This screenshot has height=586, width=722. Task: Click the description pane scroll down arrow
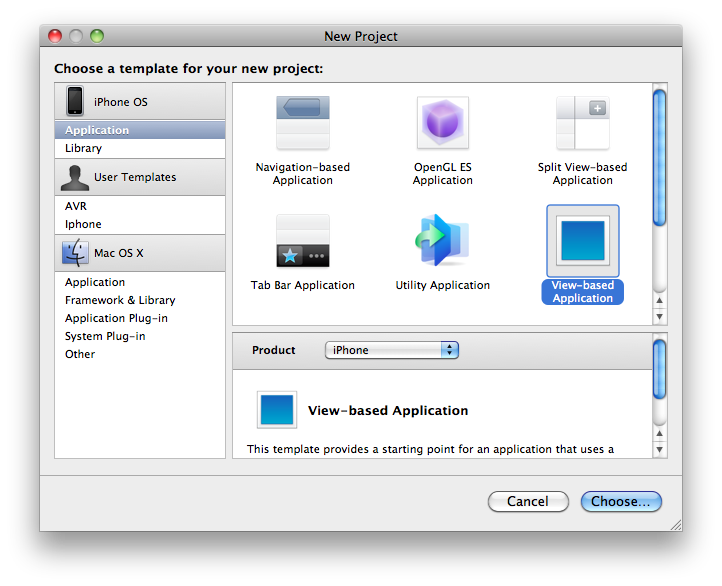point(659,450)
